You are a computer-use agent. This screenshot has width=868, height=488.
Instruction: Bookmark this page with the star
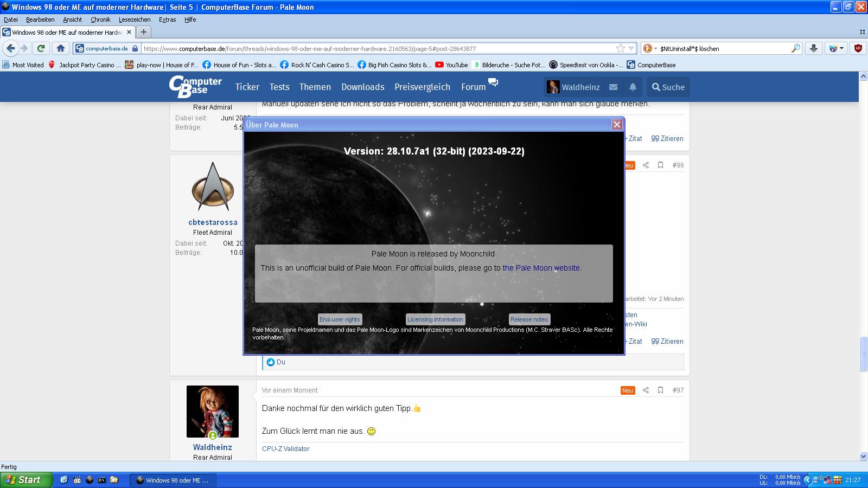click(x=621, y=48)
